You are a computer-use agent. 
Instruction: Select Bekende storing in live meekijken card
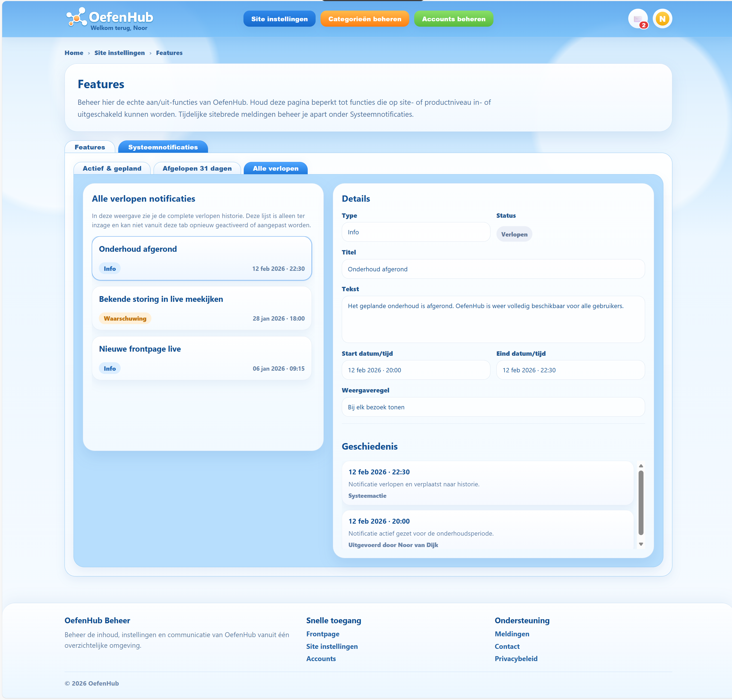(202, 308)
